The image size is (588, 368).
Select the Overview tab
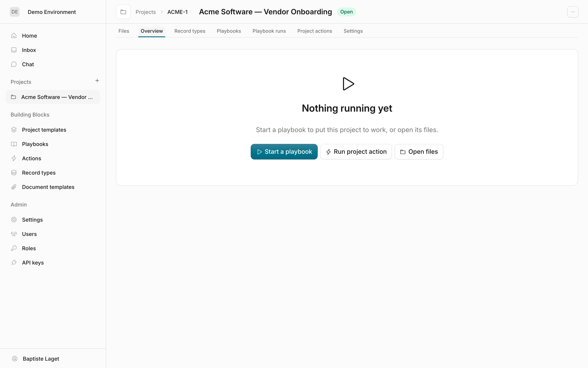point(152,31)
